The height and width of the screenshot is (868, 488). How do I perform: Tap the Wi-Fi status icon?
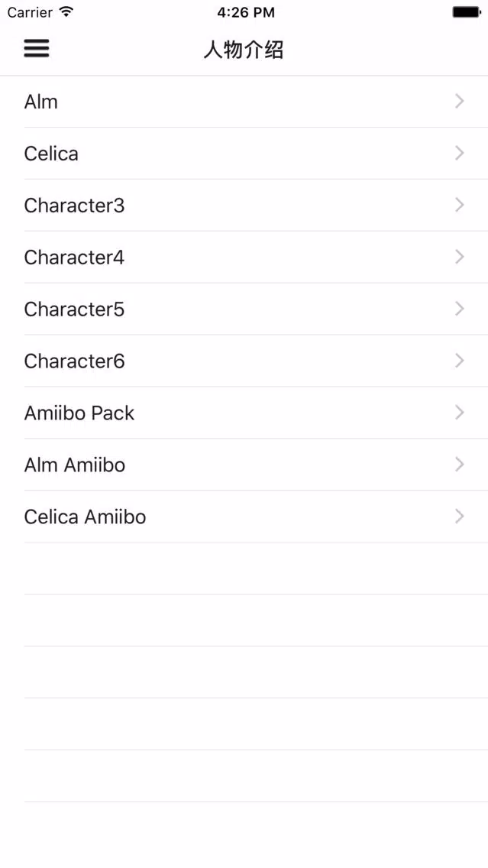(x=66, y=12)
